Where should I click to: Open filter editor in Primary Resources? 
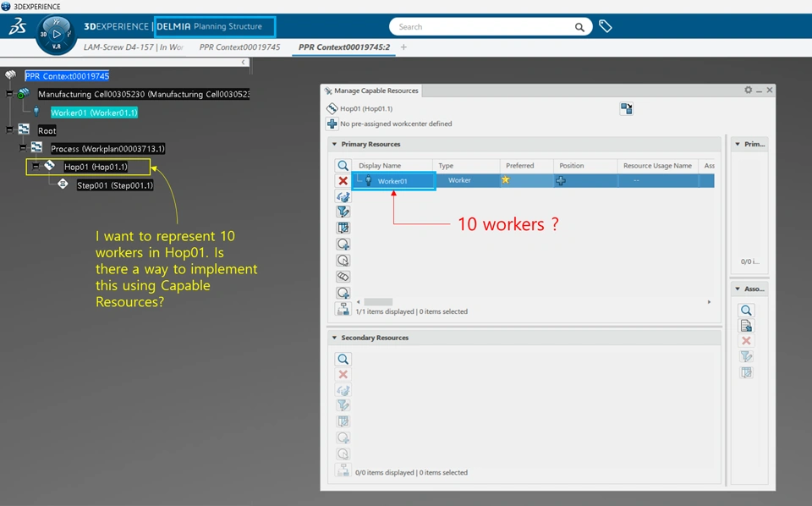pos(343,212)
